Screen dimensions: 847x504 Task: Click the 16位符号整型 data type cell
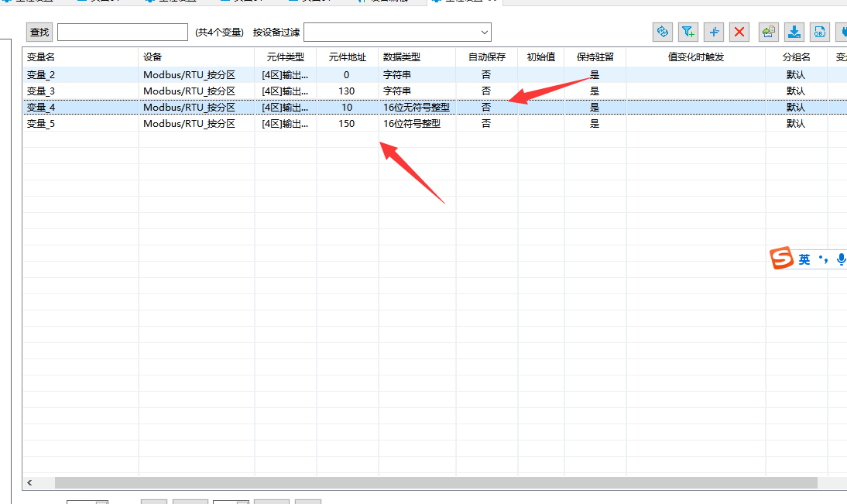[417, 124]
